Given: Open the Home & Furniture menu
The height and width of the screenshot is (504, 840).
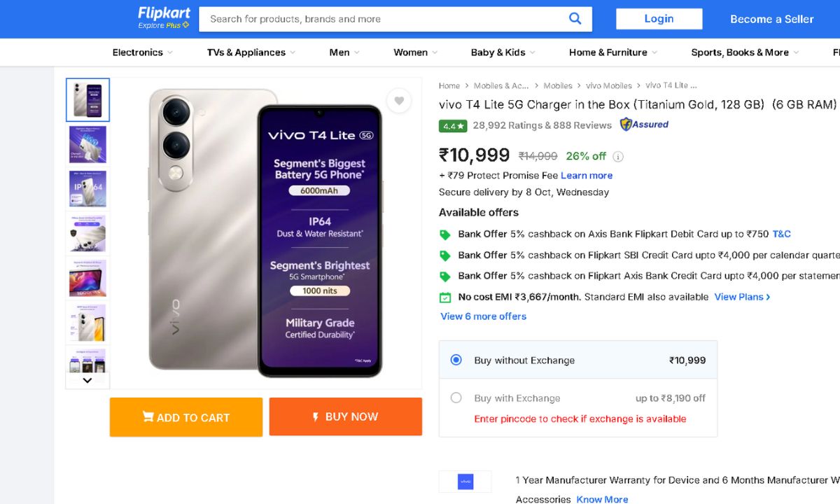Looking at the screenshot, I should tap(612, 52).
